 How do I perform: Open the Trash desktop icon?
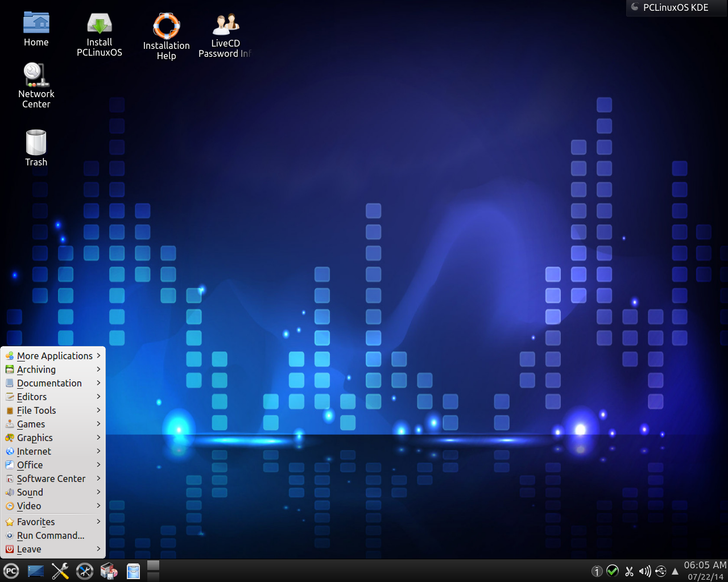(x=36, y=148)
